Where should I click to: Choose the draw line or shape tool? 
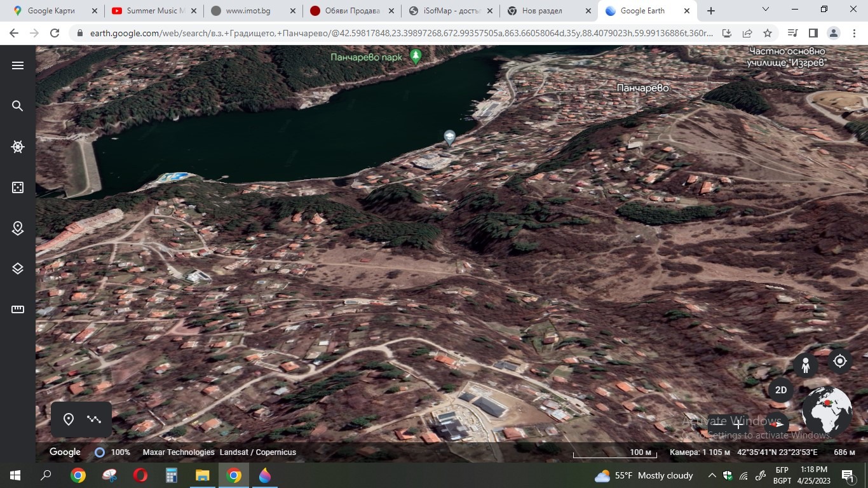[95, 419]
